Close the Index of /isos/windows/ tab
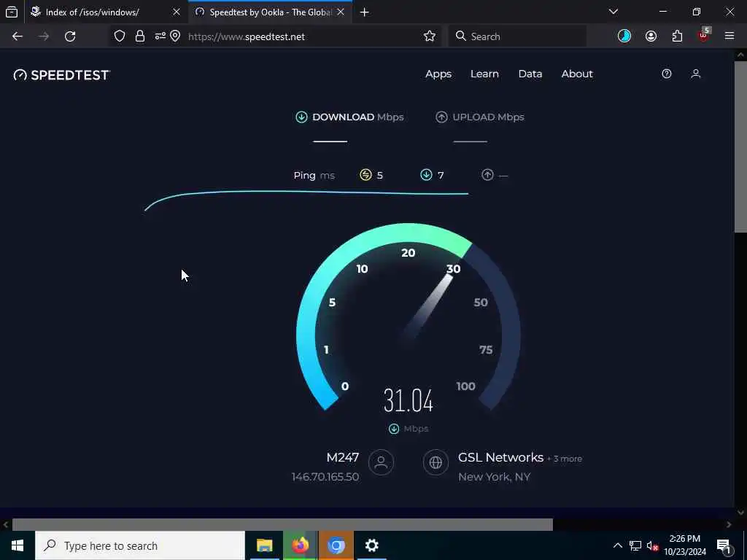 click(177, 12)
